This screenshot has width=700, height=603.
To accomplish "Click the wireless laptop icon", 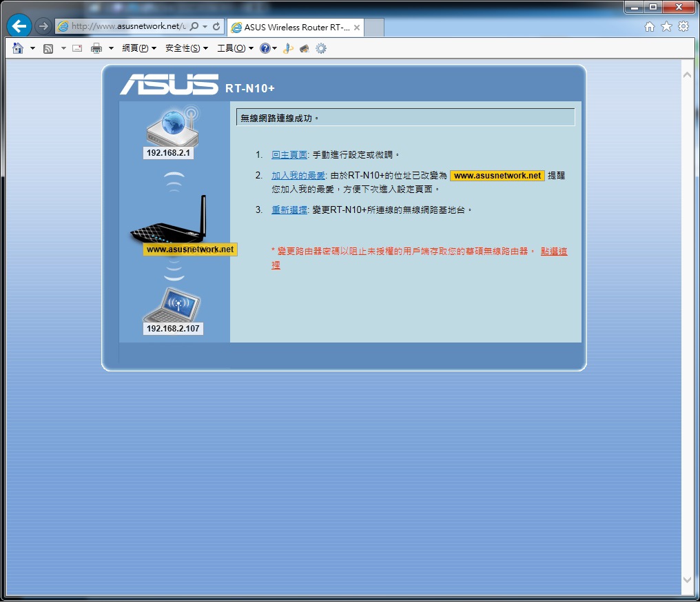I will (172, 305).
